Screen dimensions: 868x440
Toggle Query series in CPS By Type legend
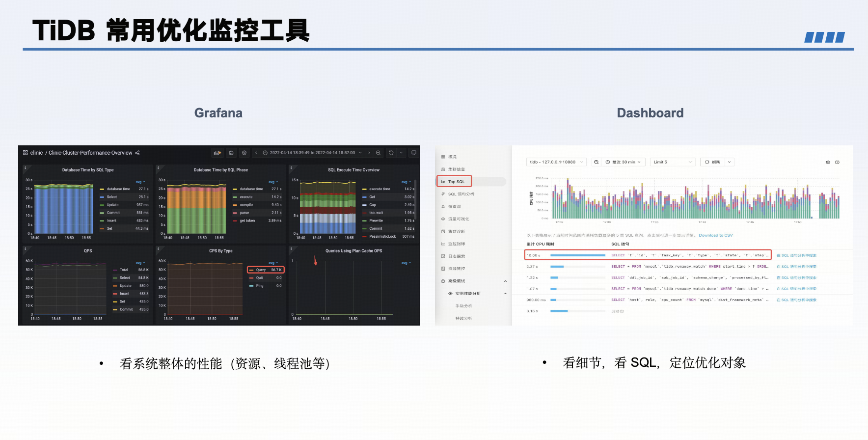click(261, 270)
